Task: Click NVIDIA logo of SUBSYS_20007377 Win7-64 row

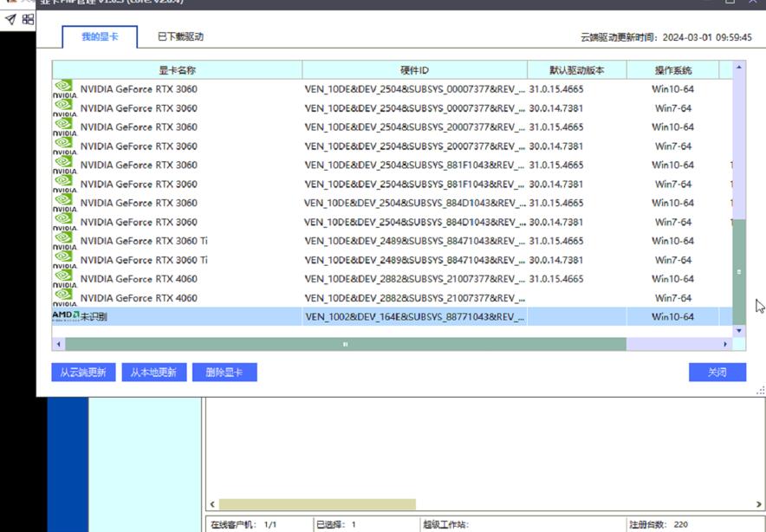Action: tap(64, 146)
